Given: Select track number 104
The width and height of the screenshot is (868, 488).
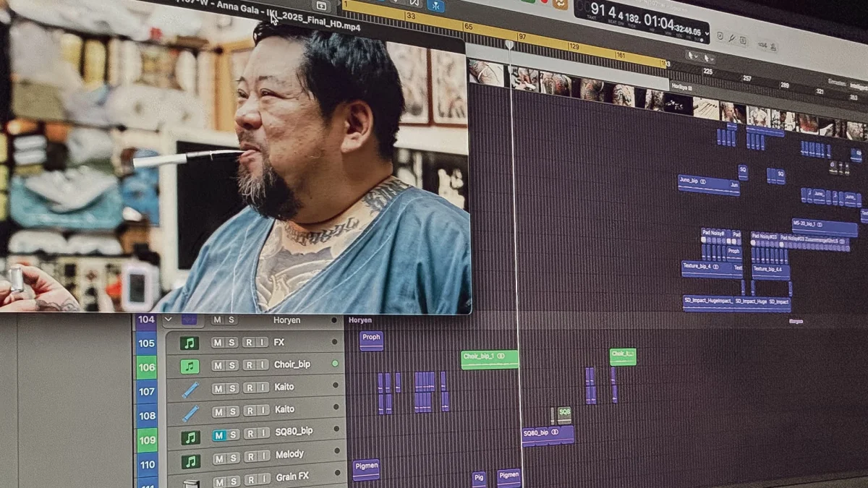Looking at the screenshot, I should [x=147, y=320].
